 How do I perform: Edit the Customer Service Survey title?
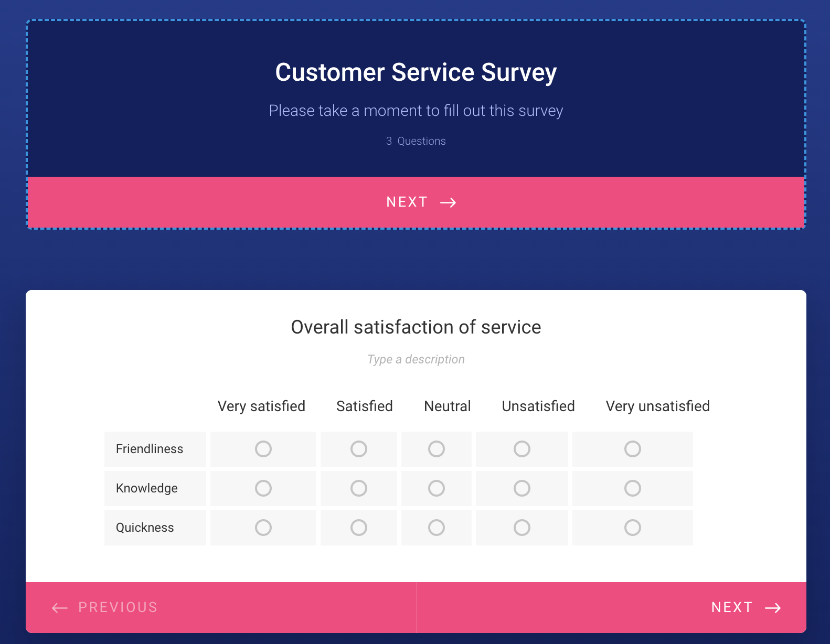coord(416,72)
